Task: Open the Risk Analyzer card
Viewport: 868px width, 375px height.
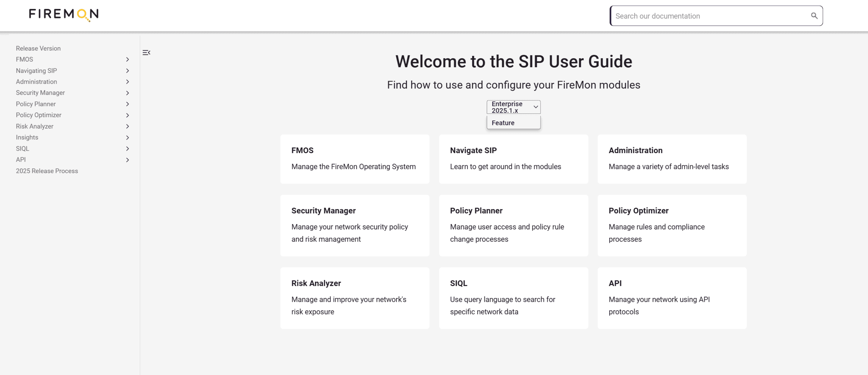Action: [x=354, y=298]
